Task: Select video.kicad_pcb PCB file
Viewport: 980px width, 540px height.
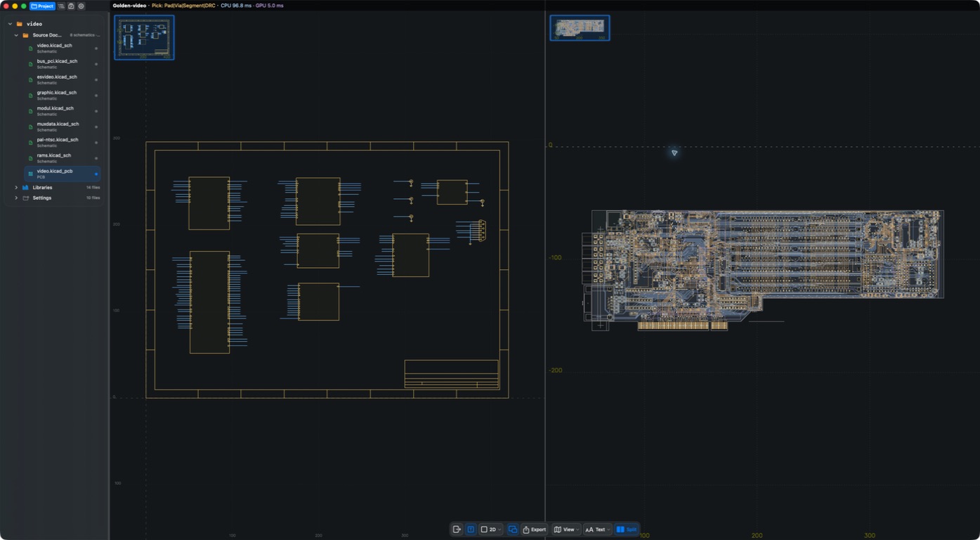Action: pos(62,174)
